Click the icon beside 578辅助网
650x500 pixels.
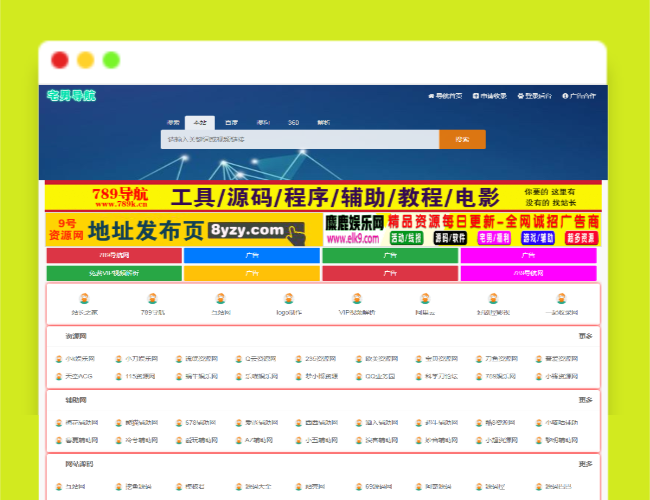coord(179,423)
